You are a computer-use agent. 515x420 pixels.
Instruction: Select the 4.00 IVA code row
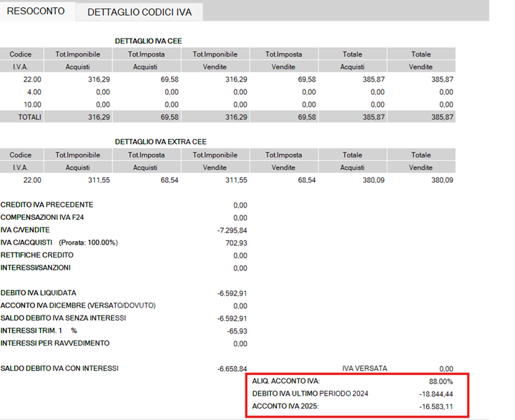(x=32, y=92)
